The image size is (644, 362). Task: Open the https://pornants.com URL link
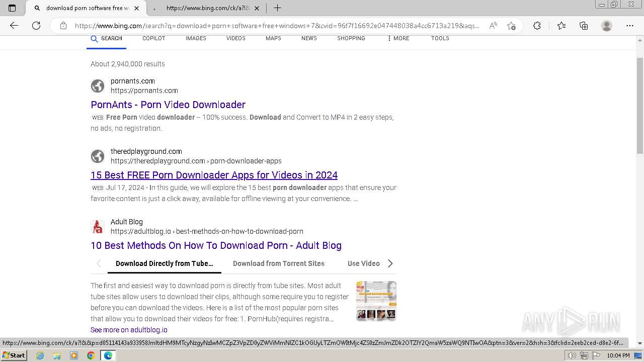[x=144, y=90]
